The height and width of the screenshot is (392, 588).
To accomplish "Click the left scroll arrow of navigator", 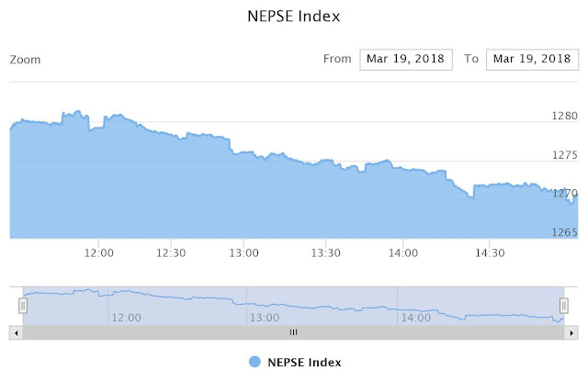I will tap(17, 333).
